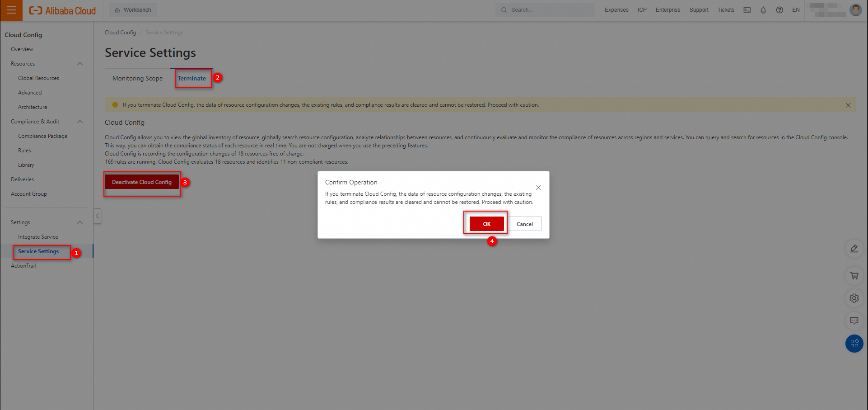Collapse the Compliance & Audit section
The width and height of the screenshot is (868, 410).
coord(80,122)
